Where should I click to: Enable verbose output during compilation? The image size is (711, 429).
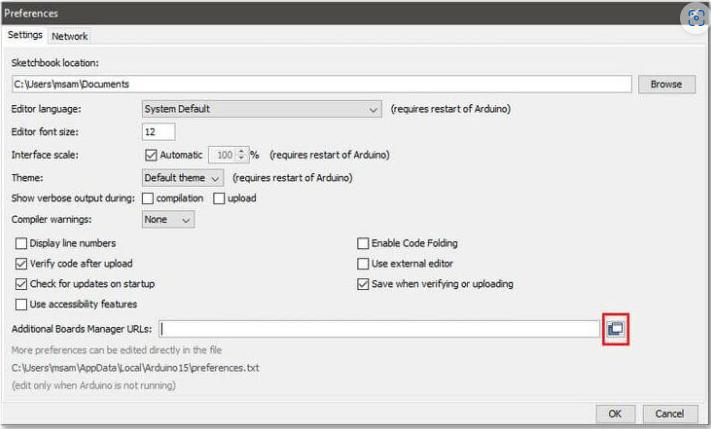pyautogui.click(x=148, y=199)
